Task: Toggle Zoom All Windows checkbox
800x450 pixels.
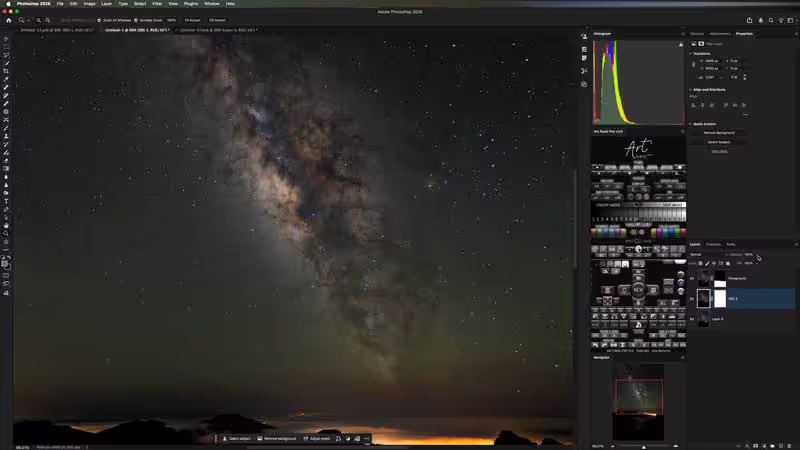Action: [x=99, y=20]
